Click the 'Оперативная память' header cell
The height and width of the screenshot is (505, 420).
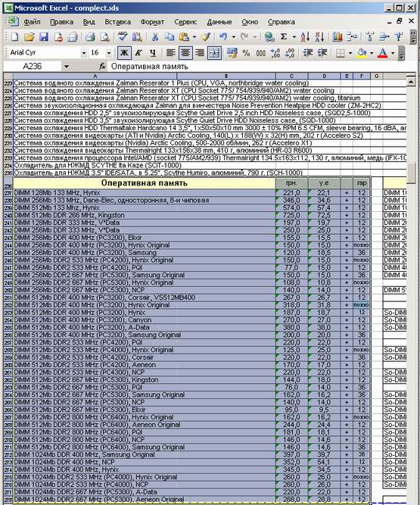(x=145, y=183)
